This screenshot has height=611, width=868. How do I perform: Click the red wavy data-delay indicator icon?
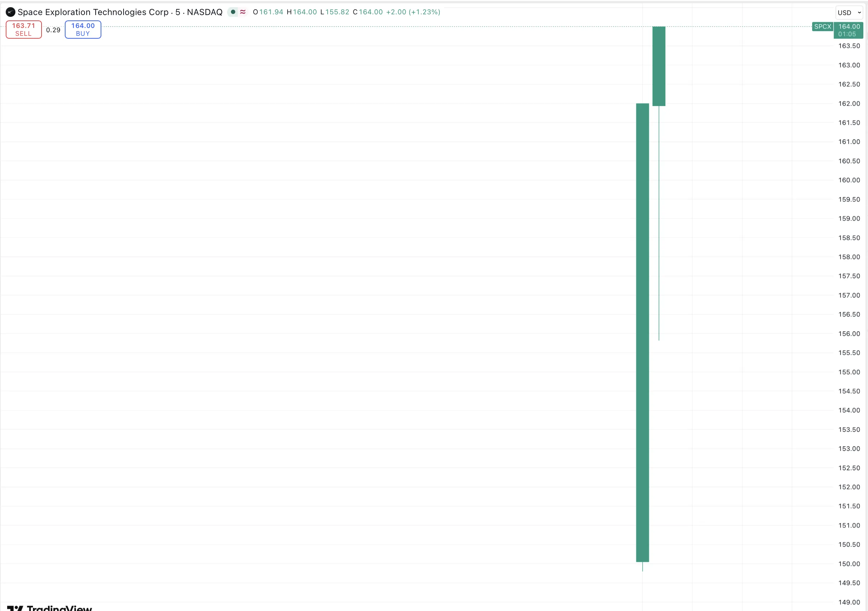point(243,12)
